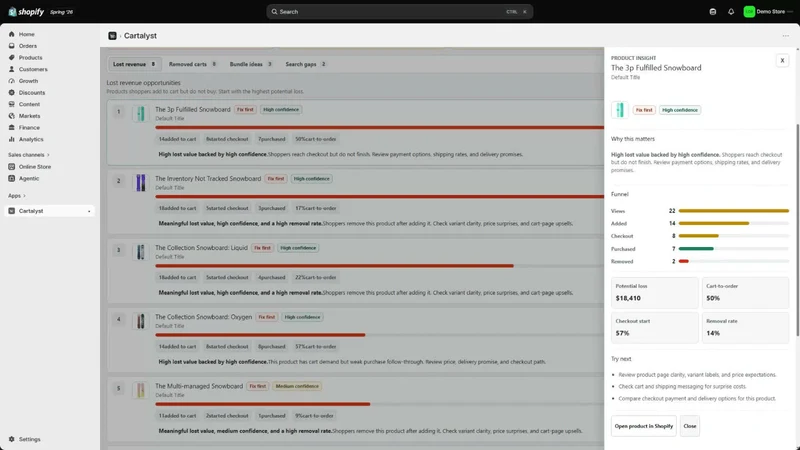Viewport: 800px width, 450px height.
Task: Open the Agentic channel icon
Action: point(11,179)
